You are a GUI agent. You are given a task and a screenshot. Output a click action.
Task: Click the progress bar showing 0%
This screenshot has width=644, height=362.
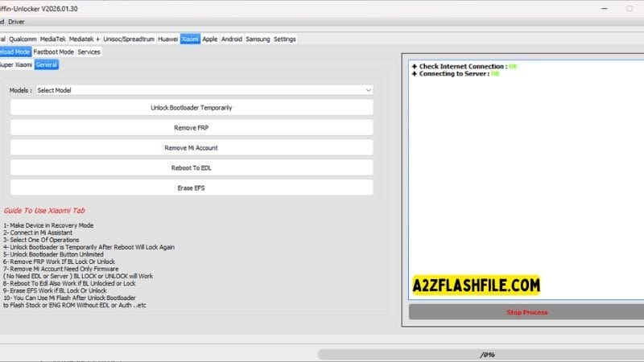pos(481,355)
